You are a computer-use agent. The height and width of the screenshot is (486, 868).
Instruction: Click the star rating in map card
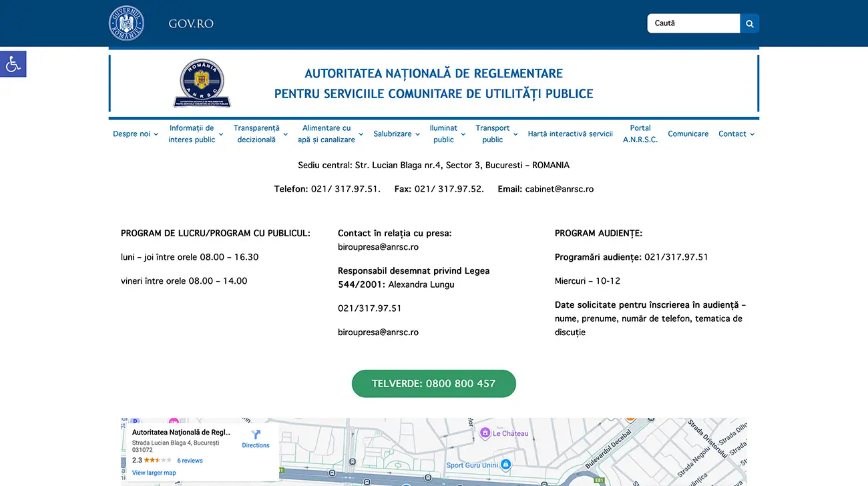click(x=158, y=461)
